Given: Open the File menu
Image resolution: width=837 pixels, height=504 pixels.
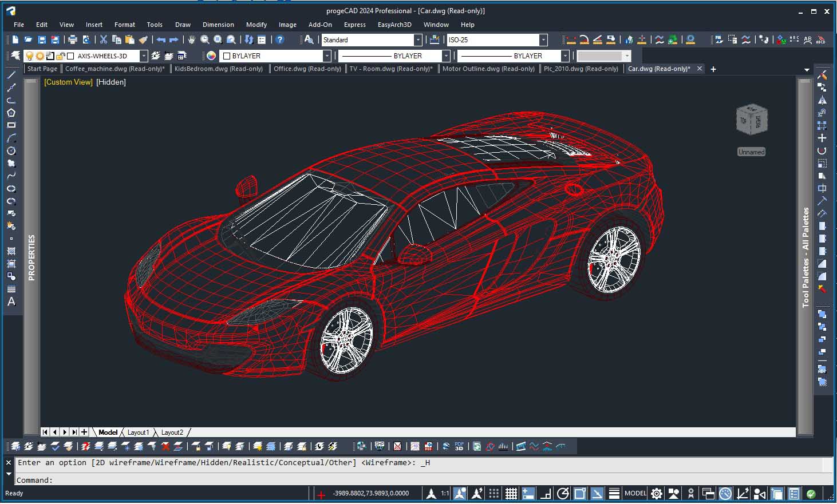Looking at the screenshot, I should point(19,25).
